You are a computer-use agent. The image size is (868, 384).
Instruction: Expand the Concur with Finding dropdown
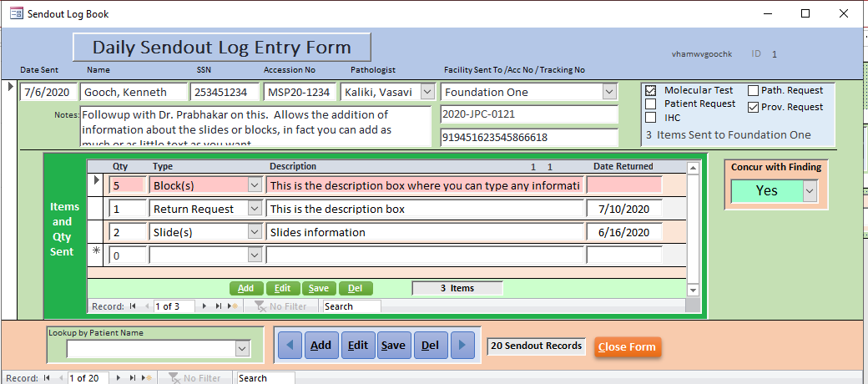tap(809, 191)
